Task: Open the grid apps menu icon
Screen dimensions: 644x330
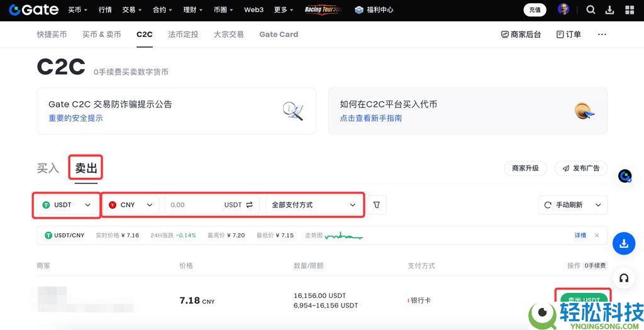Action: (629, 10)
